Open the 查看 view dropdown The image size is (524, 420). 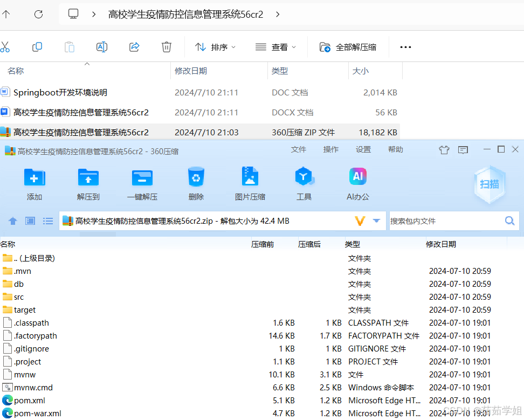275,47
